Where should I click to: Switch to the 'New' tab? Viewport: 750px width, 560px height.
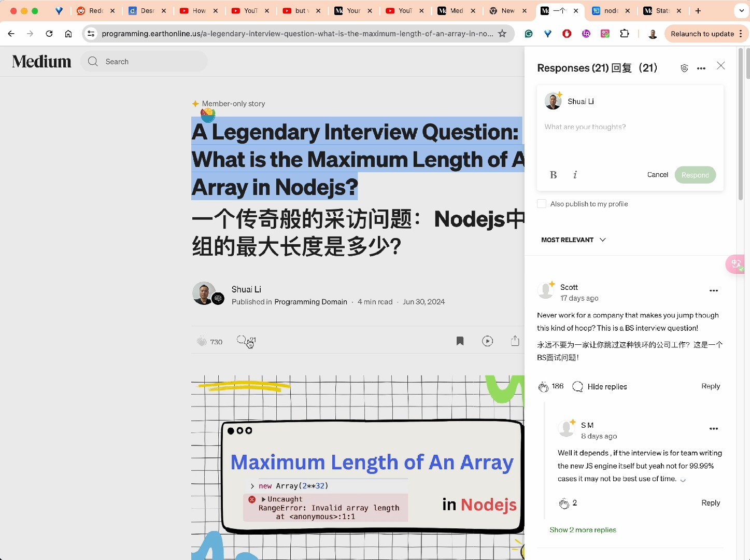508,10
